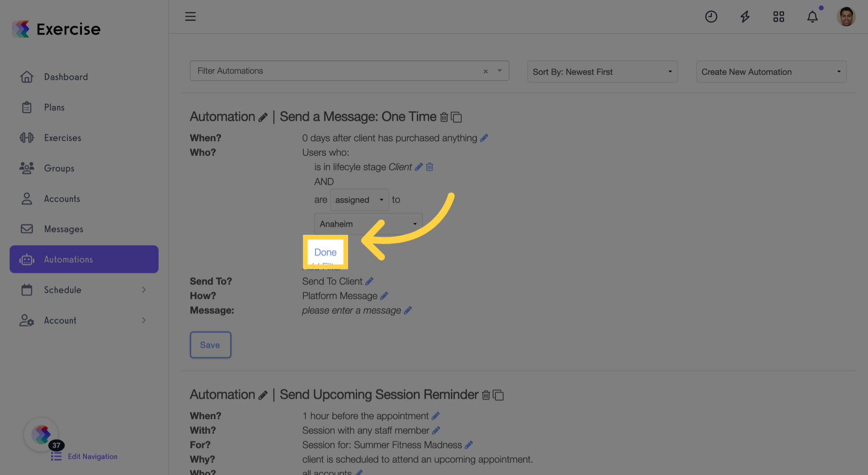Expand the Schedule menu chevron
This screenshot has width=868, height=475.
pyautogui.click(x=144, y=290)
